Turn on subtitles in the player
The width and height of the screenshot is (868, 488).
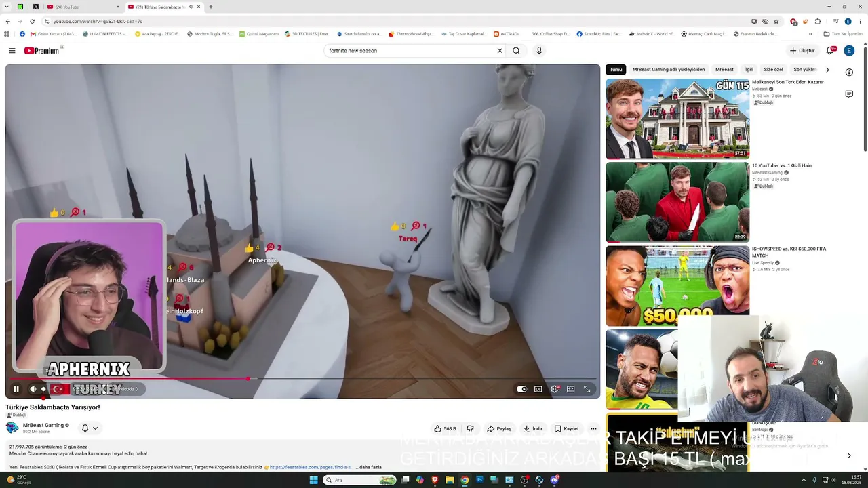538,389
